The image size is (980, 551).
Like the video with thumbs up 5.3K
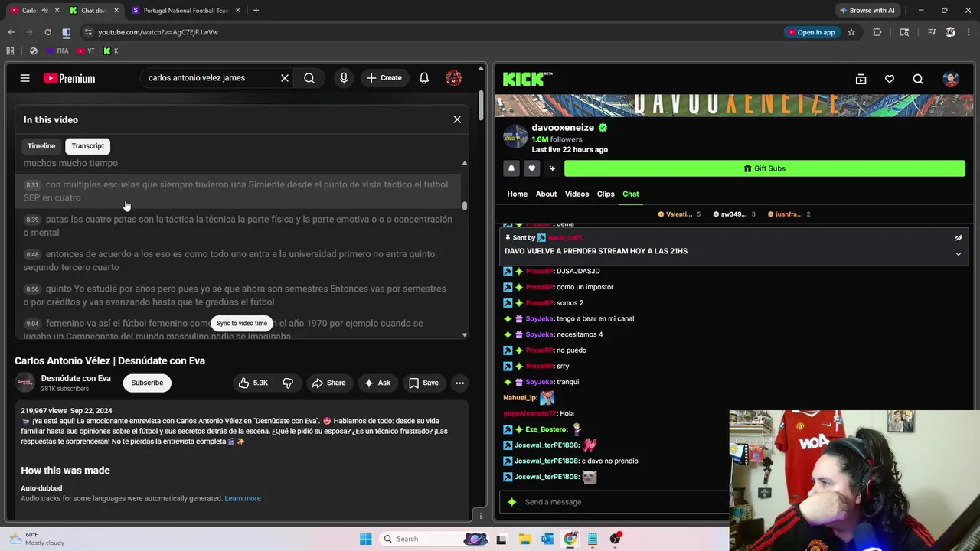pyautogui.click(x=253, y=383)
